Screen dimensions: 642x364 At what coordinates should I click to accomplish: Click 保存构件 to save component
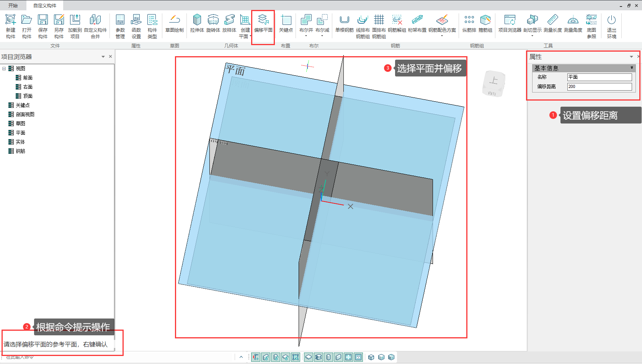tap(43, 26)
